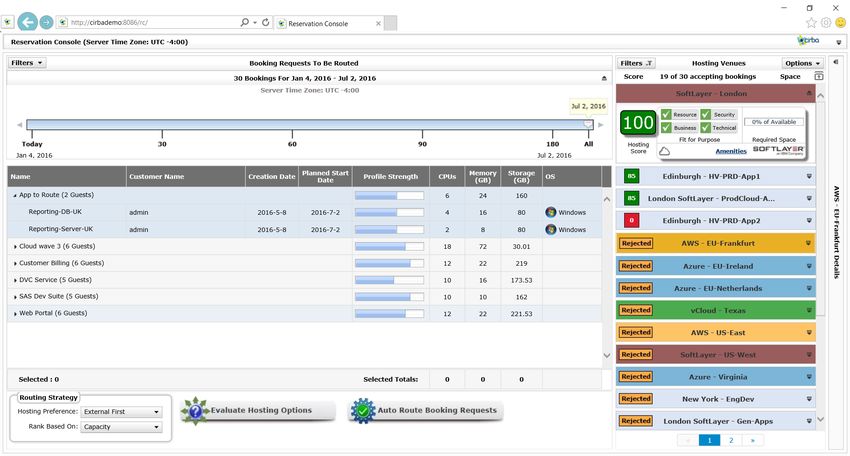Click Auto Route Booking Requests button

point(426,410)
